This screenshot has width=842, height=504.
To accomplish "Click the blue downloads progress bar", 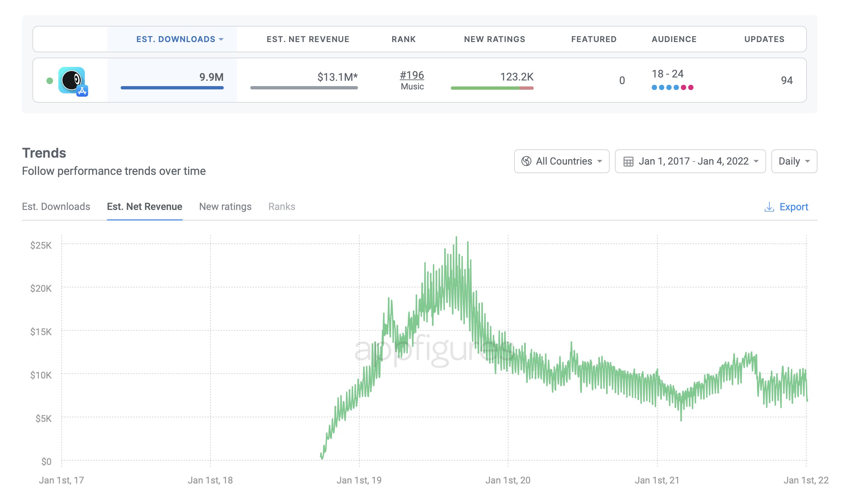I will tap(172, 88).
